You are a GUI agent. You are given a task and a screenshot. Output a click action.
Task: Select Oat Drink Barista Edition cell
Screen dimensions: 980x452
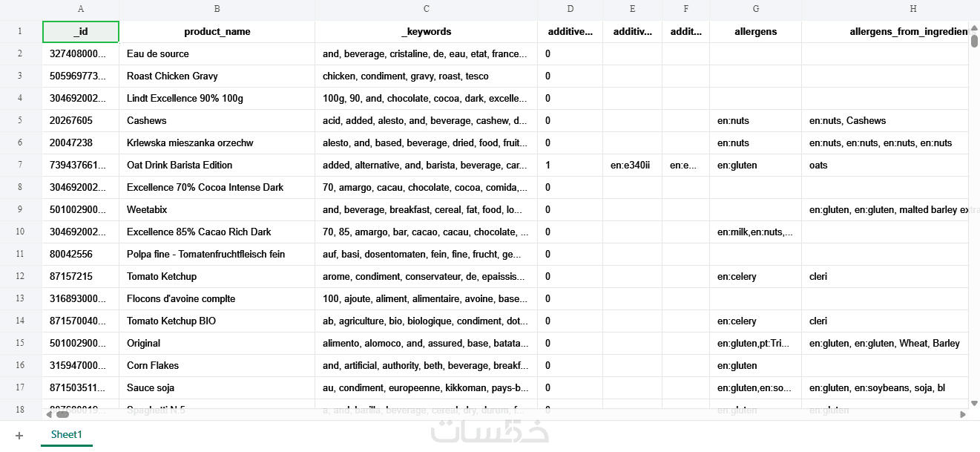coord(217,165)
